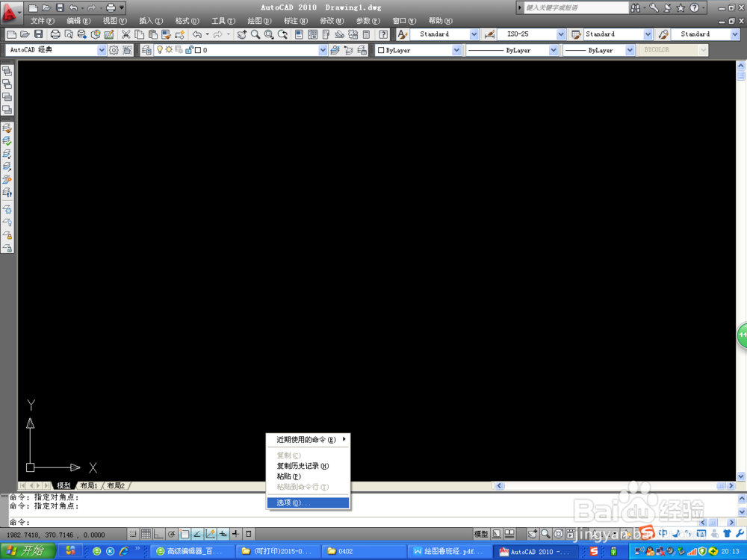Click the Layer Previous icon
747x560 pixels.
click(348, 50)
